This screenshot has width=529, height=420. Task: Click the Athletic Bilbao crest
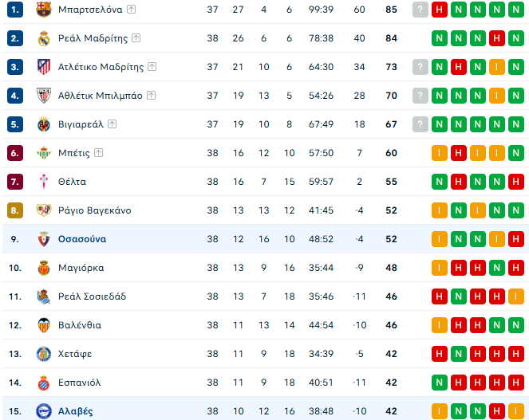point(44,96)
